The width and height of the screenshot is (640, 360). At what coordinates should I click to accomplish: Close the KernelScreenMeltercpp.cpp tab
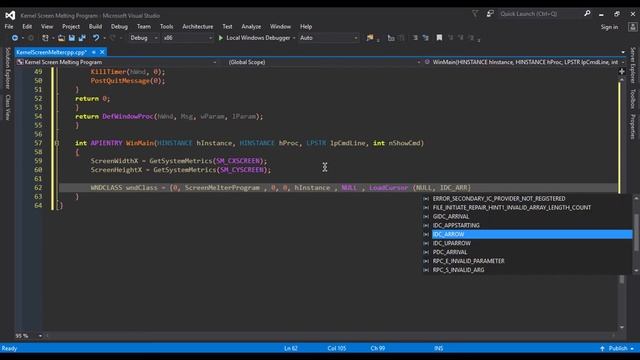coord(102,52)
